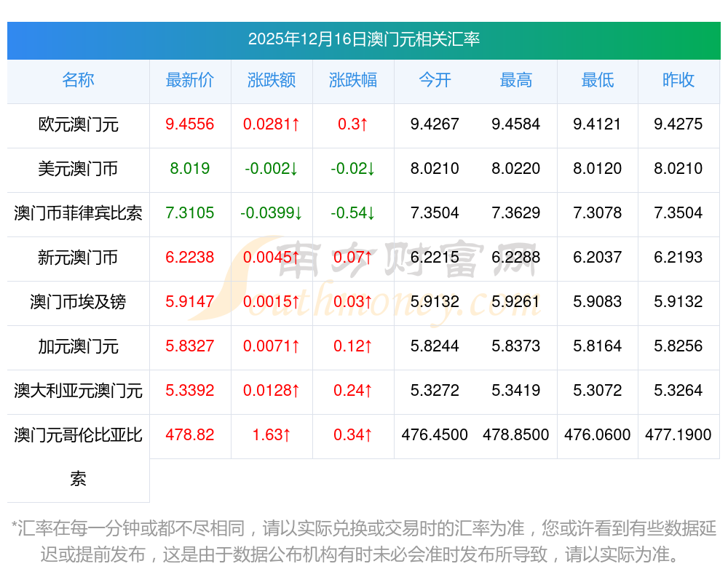This screenshot has width=728, height=577.
Task: Click latest price 9.4556
Action: click(190, 124)
